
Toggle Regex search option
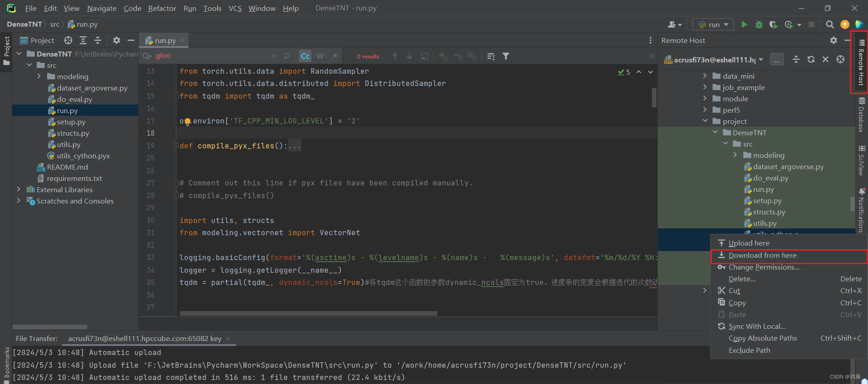click(x=335, y=56)
